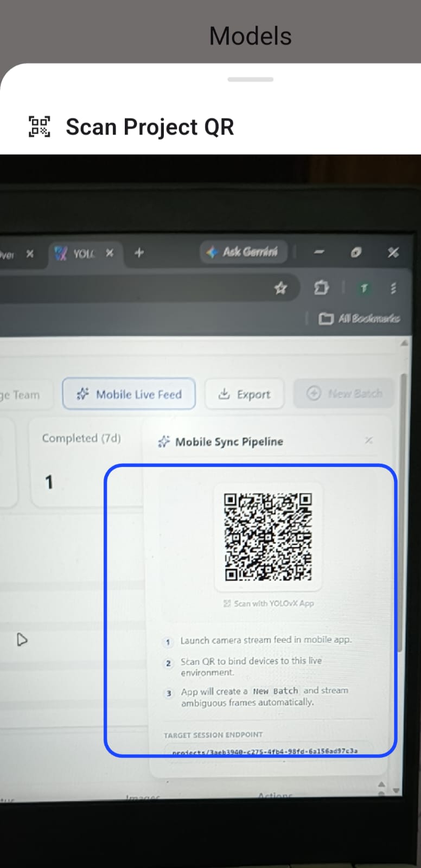Click the Mobile Sync Pipeline heading

[229, 442]
